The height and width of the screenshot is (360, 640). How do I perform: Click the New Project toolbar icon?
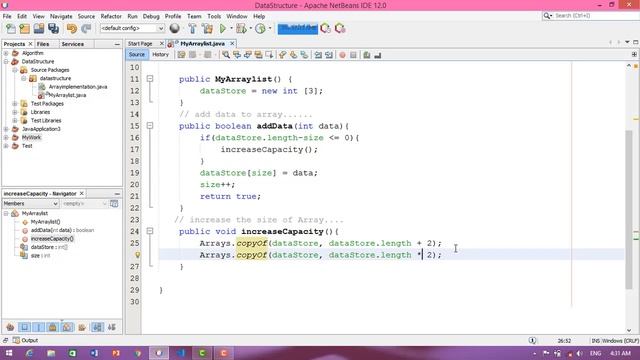coord(24,29)
